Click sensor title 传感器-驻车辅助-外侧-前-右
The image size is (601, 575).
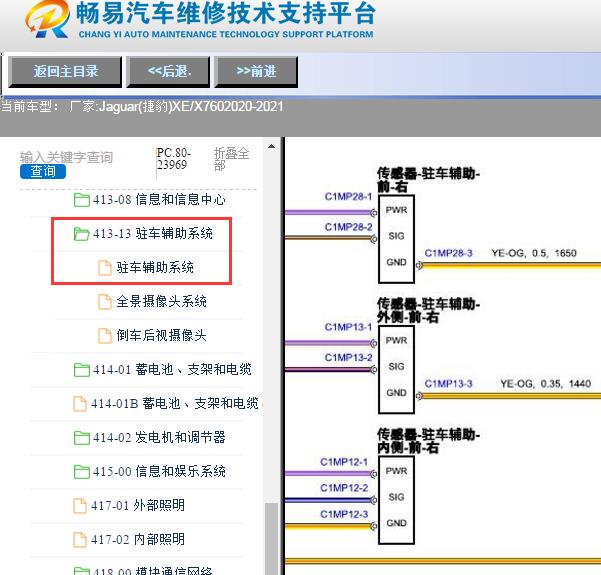[428, 310]
